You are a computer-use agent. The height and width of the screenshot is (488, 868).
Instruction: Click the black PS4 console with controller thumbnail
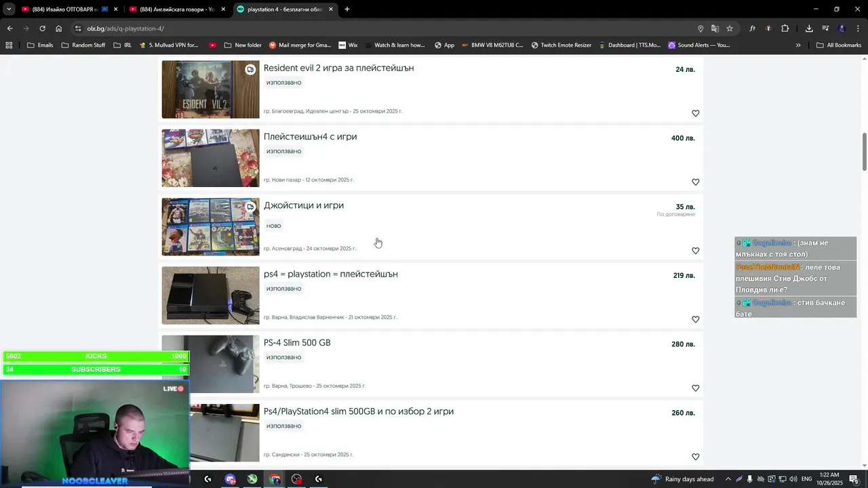210,296
